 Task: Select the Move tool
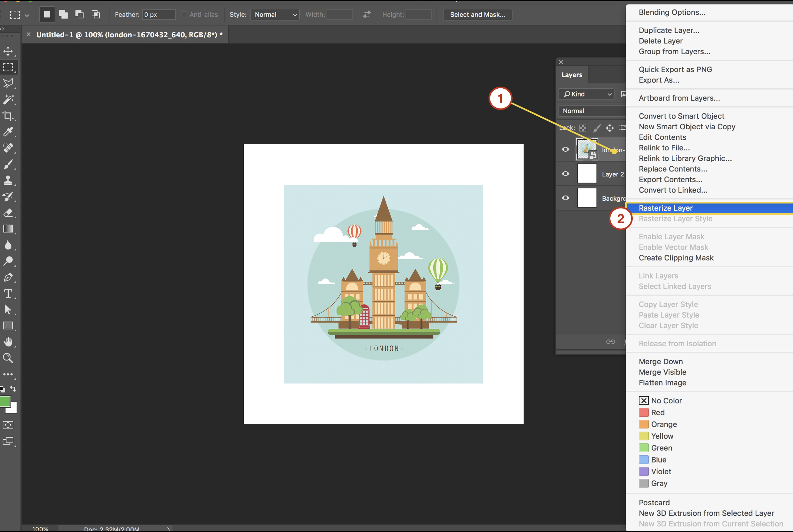[x=8, y=51]
